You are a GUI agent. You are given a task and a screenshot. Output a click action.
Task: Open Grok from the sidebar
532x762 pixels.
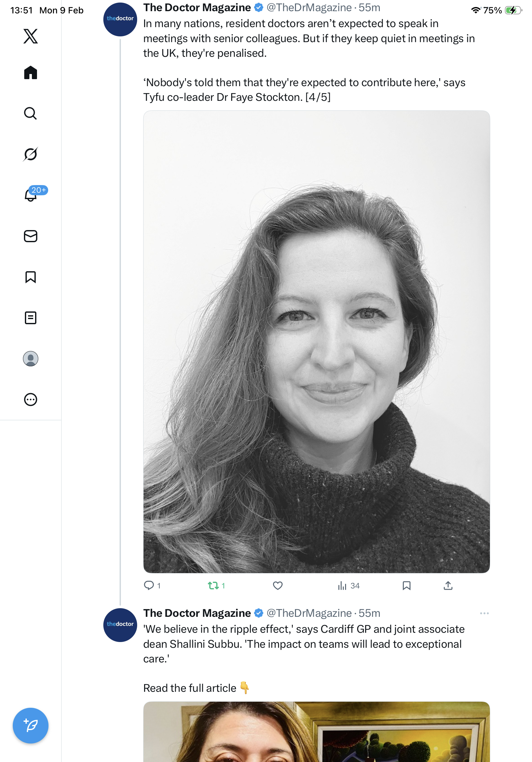(31, 154)
